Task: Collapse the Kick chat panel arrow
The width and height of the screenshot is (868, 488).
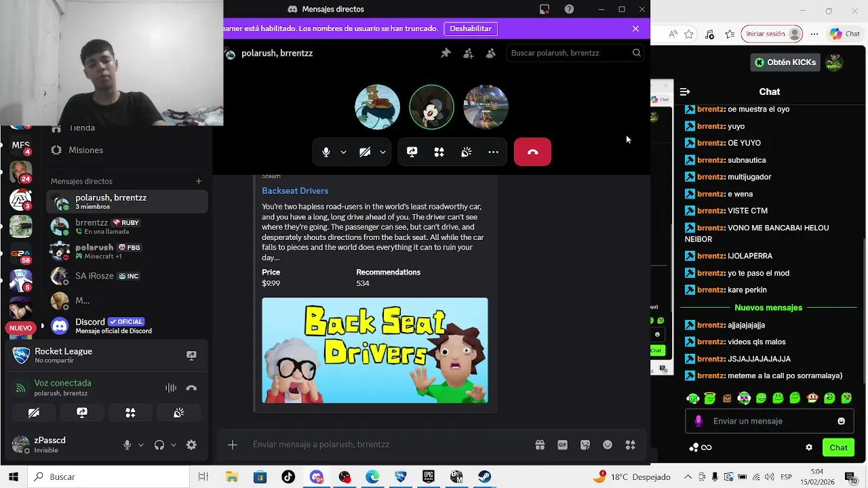Action: (685, 91)
